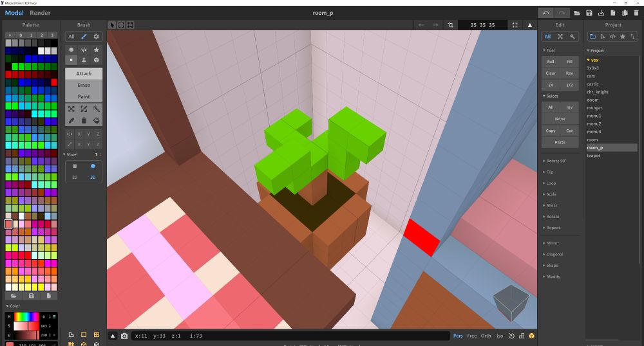
Task: Expand the Rotate 90° section
Action: (554, 161)
